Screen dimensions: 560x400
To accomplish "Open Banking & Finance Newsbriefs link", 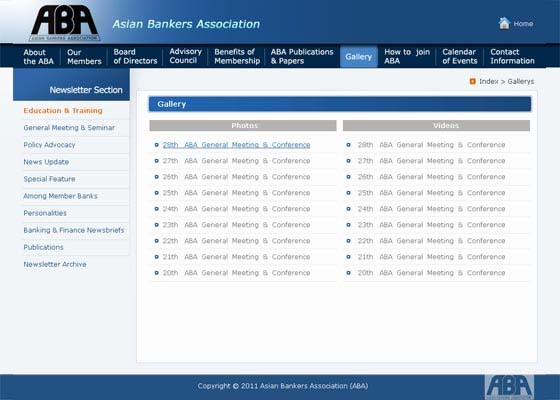I will [74, 230].
